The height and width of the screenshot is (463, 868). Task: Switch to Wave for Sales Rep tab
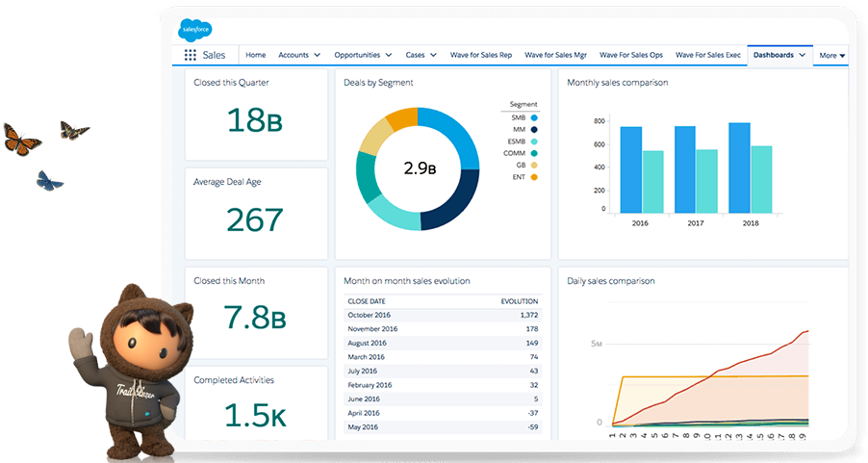(x=480, y=55)
